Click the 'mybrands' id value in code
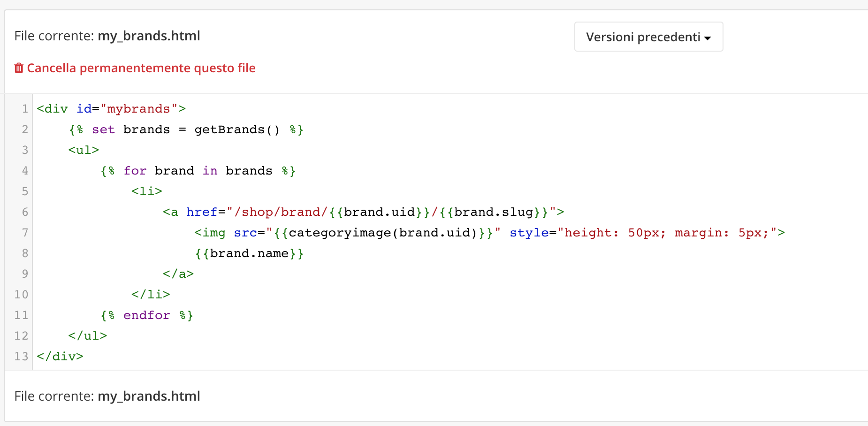Screen dimensions: 868x426 tap(138, 109)
